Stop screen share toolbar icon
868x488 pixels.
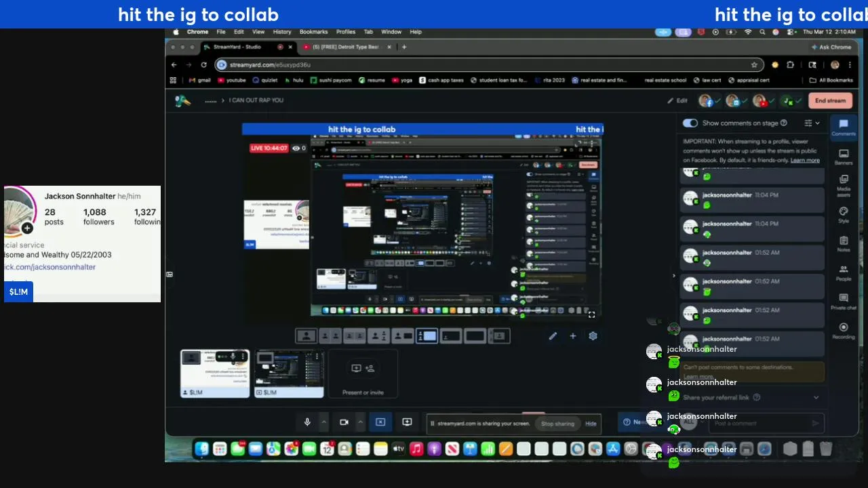(380, 422)
